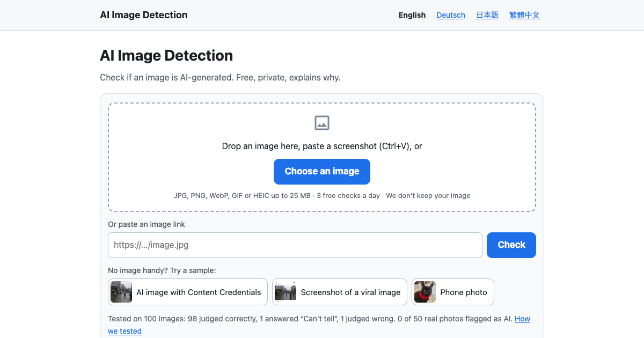This screenshot has height=338, width=644.
Task: Click the blue Check button
Action: (511, 245)
